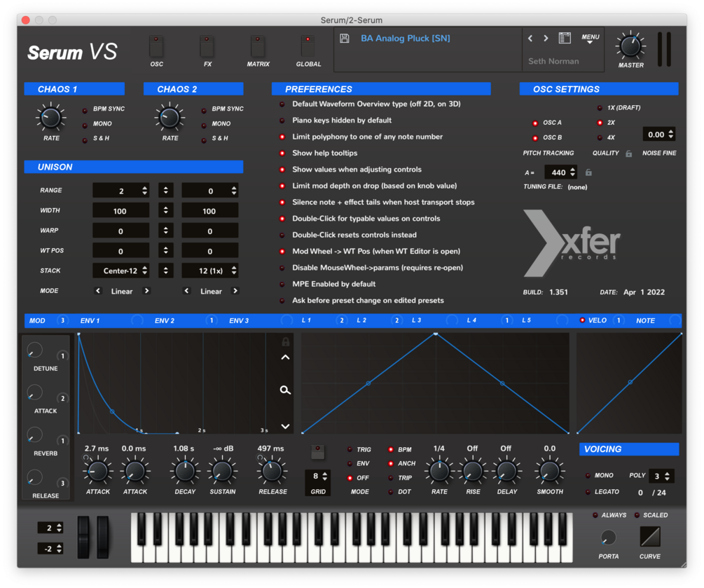
Task: Enable Piano keys hidden by default
Action: (282, 121)
